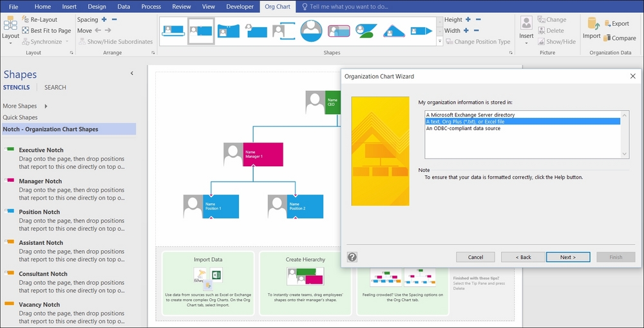Decrease shape Width with minus
Image resolution: width=644 pixels, height=328 pixels.
click(x=476, y=30)
